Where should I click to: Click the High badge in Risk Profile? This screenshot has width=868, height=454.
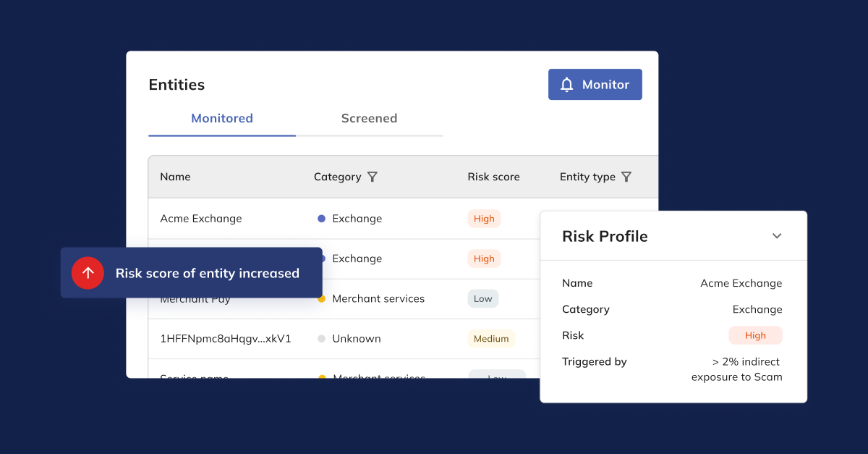[755, 335]
